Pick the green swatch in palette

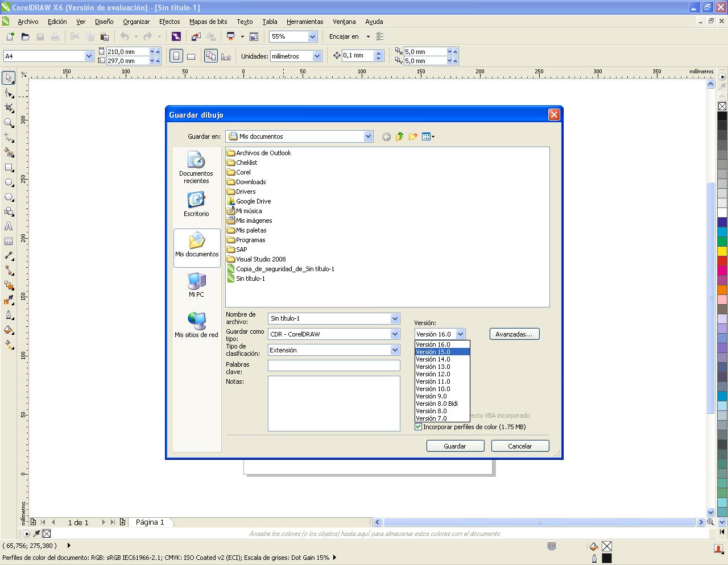tap(722, 241)
